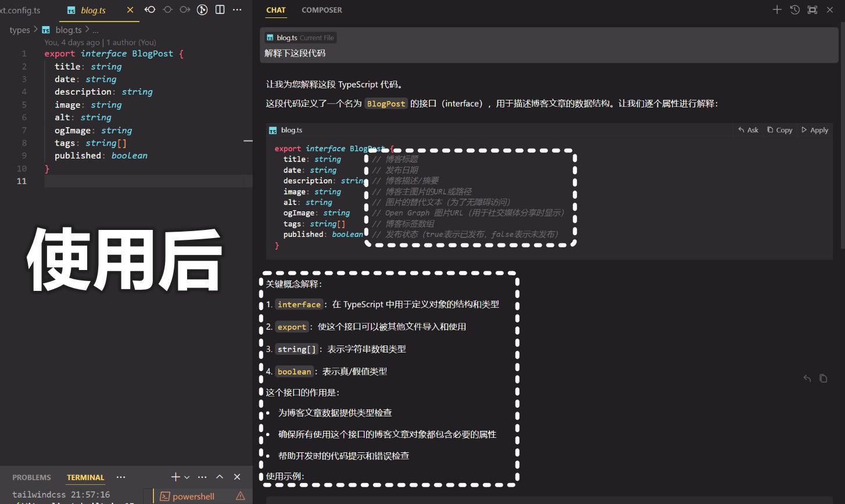
Task: Maximize panel with up chevron
Action: [x=220, y=477]
